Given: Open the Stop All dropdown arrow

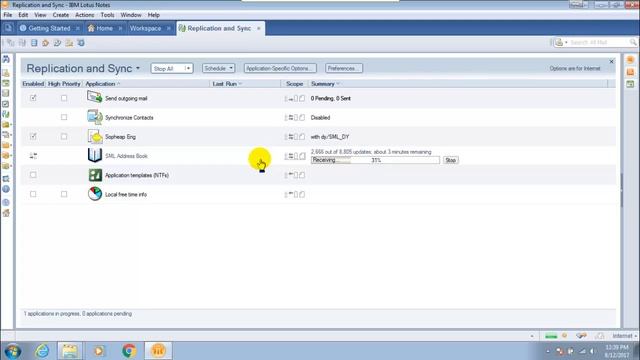Looking at the screenshot, I should pos(188,69).
